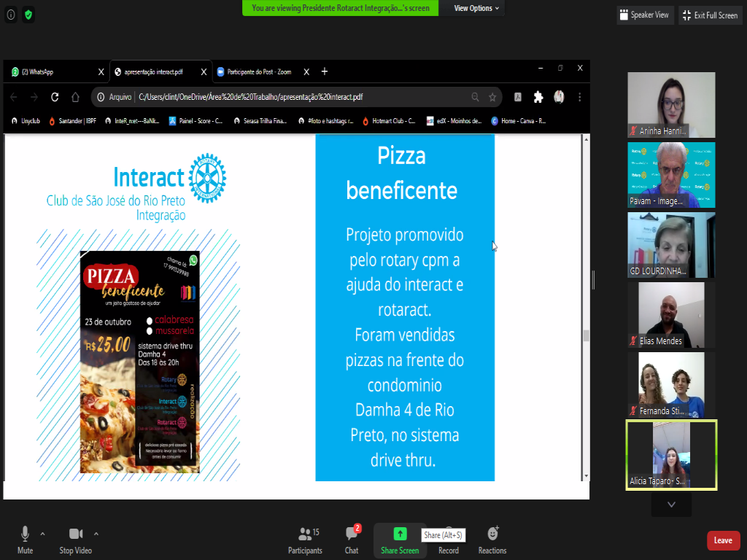Mute the microphone
Image resolution: width=747 pixels, height=560 pixels.
26,540
